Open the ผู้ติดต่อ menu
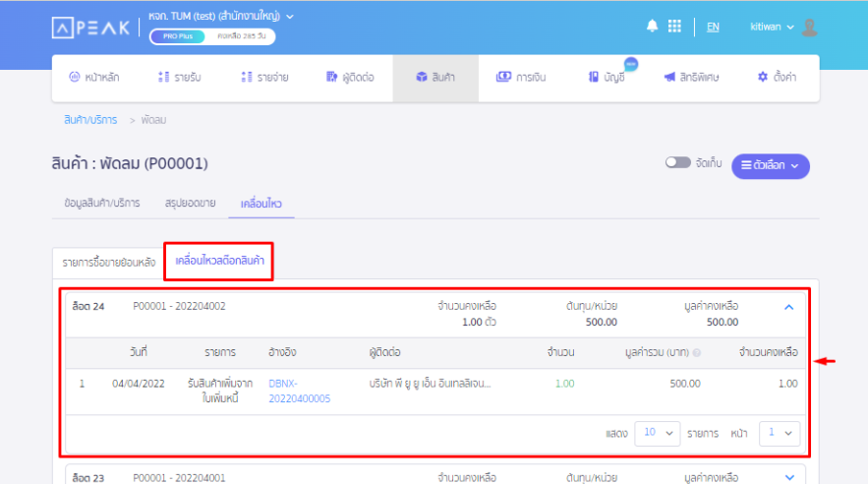Image resolution: width=868 pixels, height=484 pixels. click(350, 78)
